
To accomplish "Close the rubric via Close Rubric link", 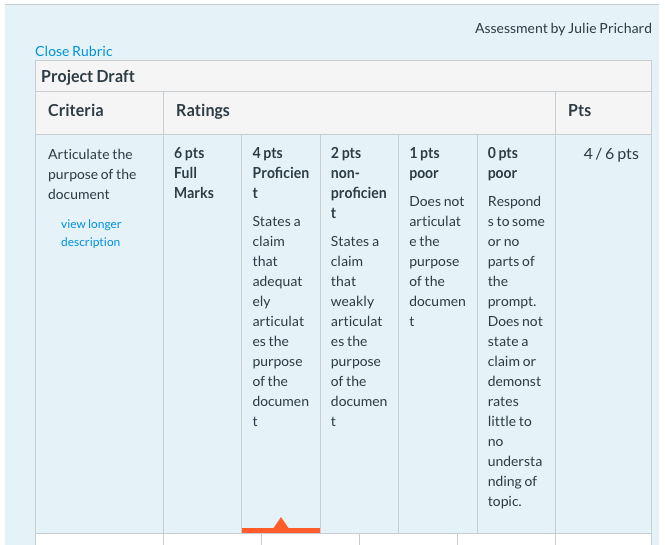I will pos(73,51).
